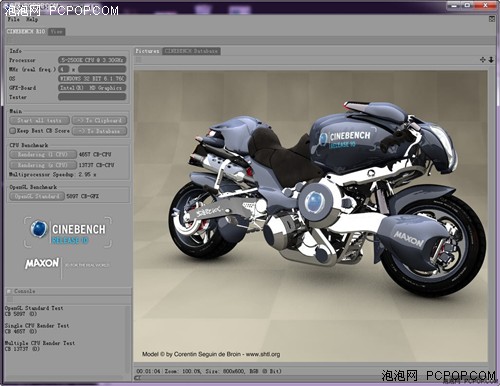This screenshot has height=386, width=500.
Task: Click the render time and zoom status text
Action: (209, 371)
